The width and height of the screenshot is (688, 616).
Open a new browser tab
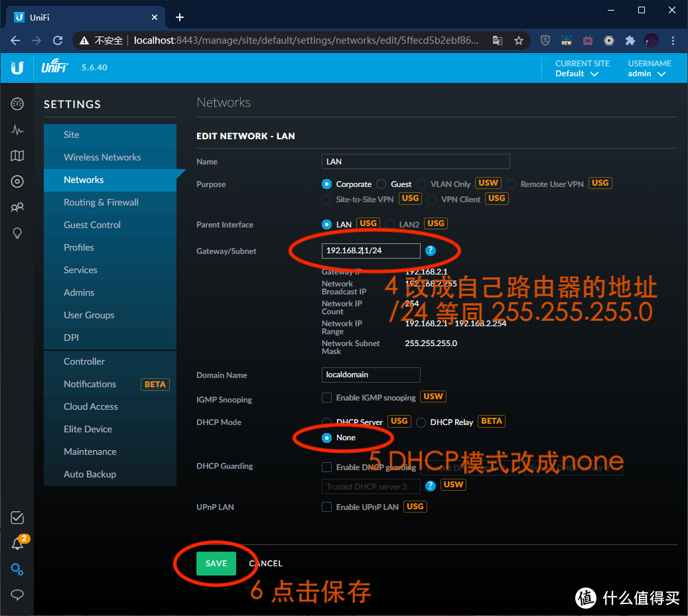(179, 17)
